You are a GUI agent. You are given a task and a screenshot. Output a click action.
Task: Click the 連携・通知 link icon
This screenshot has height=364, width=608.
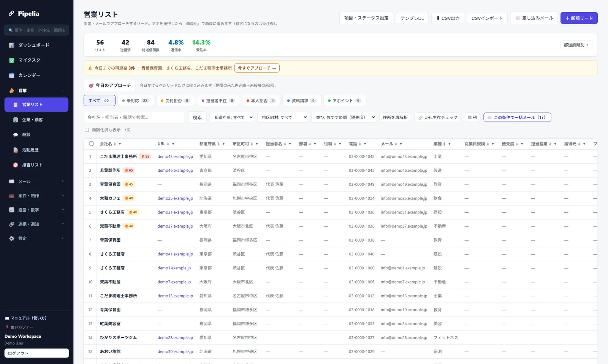tap(12, 224)
